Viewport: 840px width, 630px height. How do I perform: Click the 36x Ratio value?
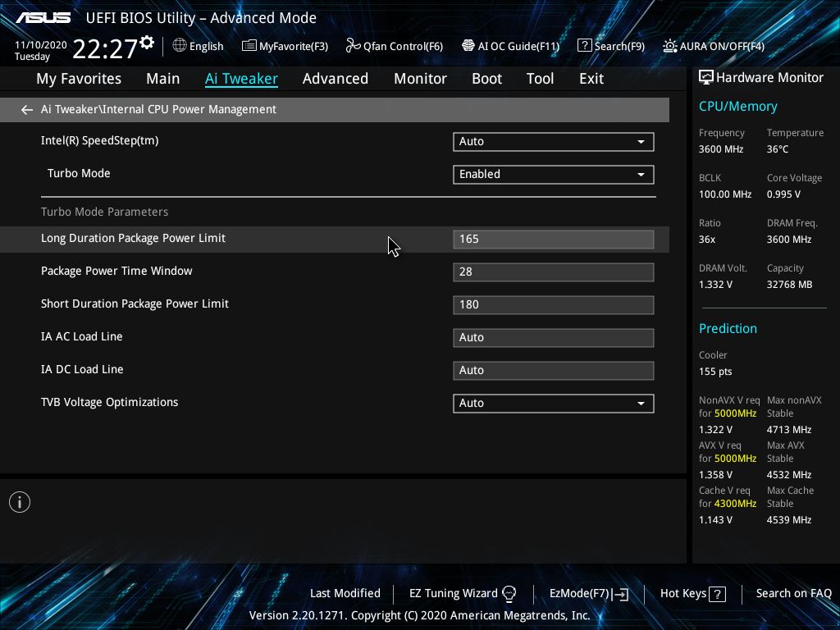click(x=706, y=240)
